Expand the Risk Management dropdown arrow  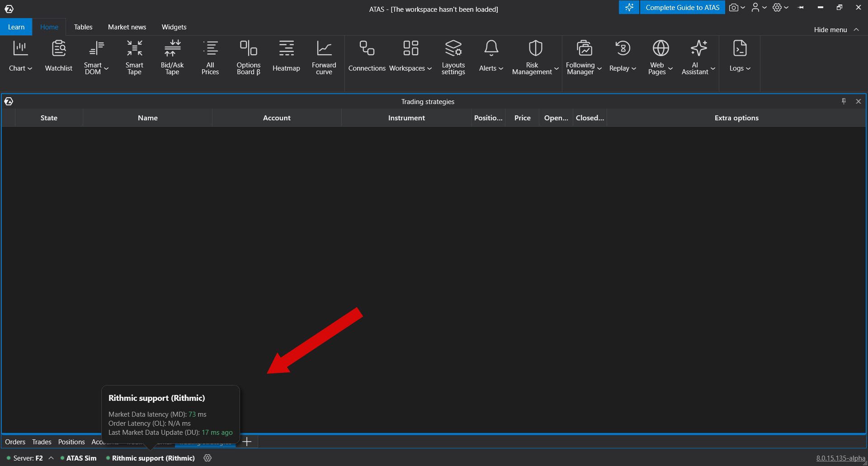(557, 69)
